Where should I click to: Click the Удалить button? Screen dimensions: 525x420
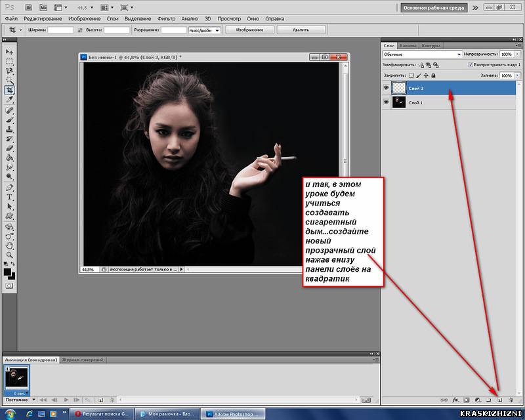[x=301, y=30]
